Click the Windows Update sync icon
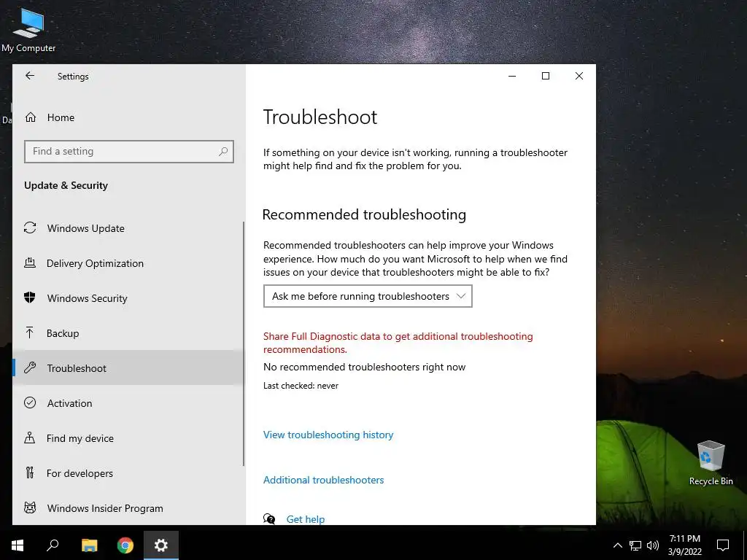This screenshot has height=560, width=747. 30,228
